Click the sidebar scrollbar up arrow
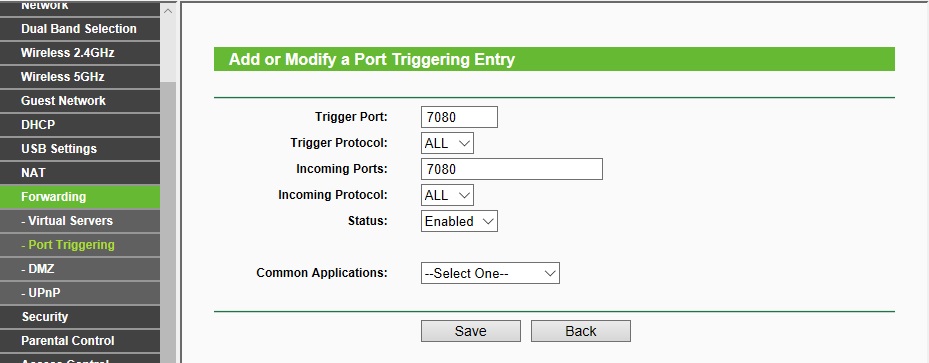 point(169,11)
